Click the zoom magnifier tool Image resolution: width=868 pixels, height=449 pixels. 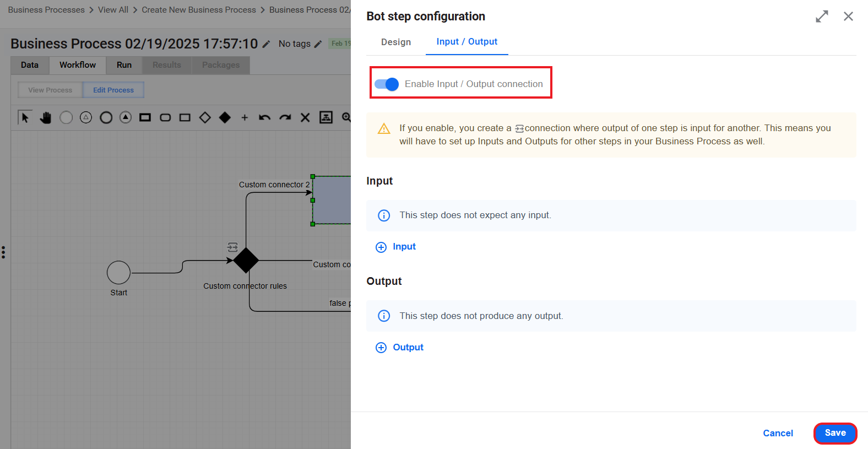(x=346, y=117)
